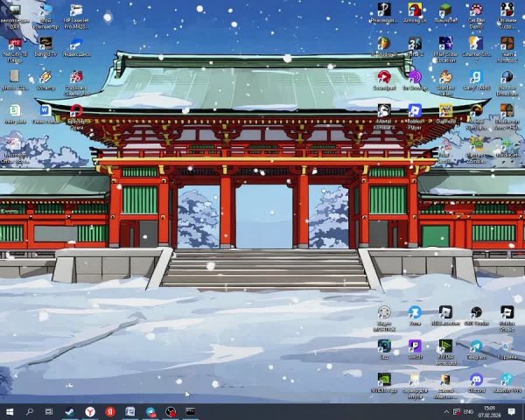Switch to OBS Studio on the taskbar
This screenshot has height=420, width=525.
(171, 411)
